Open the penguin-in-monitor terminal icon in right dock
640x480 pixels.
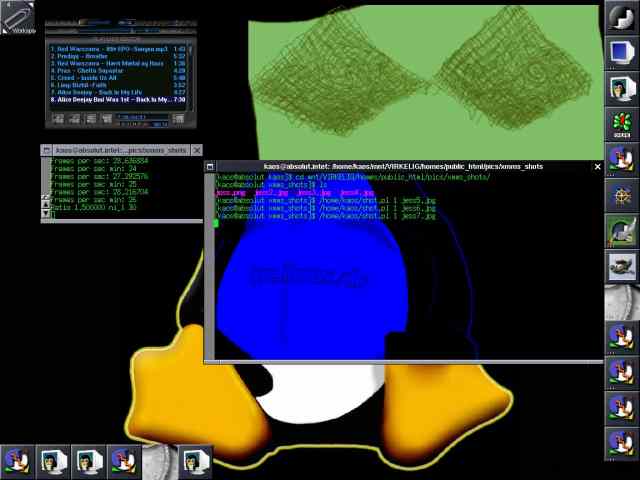(622, 88)
